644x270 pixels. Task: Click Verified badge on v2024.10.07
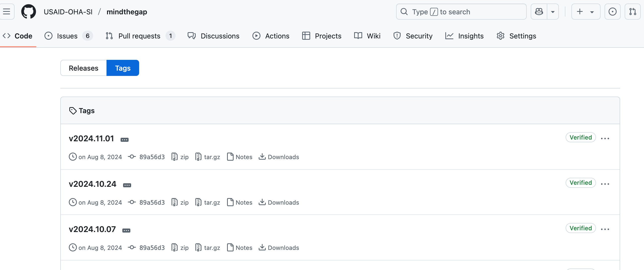click(581, 228)
